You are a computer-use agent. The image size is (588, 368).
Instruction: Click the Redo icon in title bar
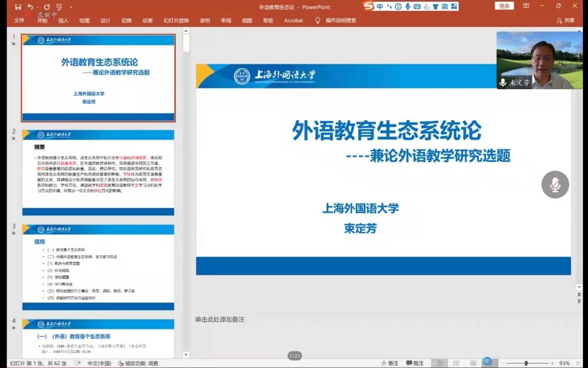point(46,7)
